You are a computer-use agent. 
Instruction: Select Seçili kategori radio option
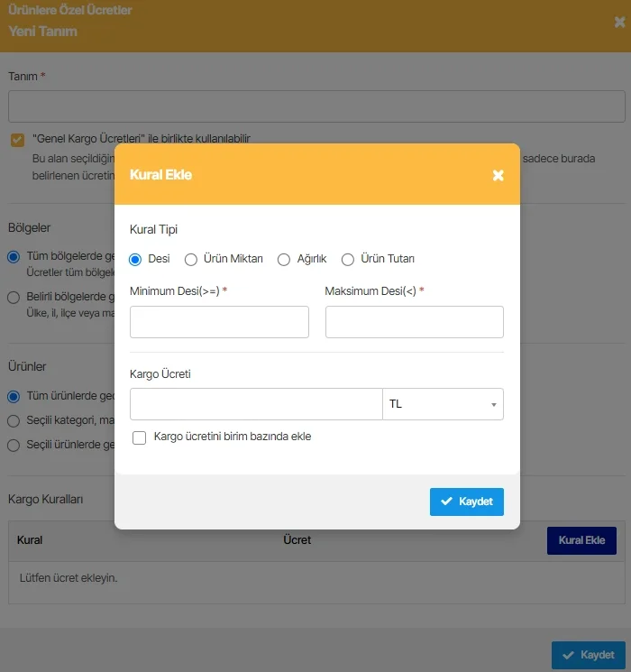point(14,421)
